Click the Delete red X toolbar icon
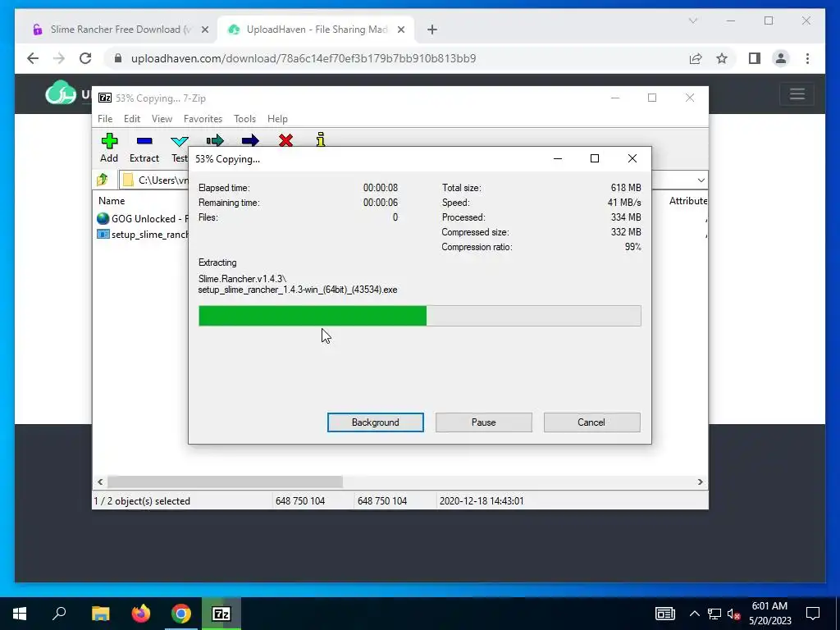Viewport: 840px width, 630px height. pyautogui.click(x=285, y=140)
